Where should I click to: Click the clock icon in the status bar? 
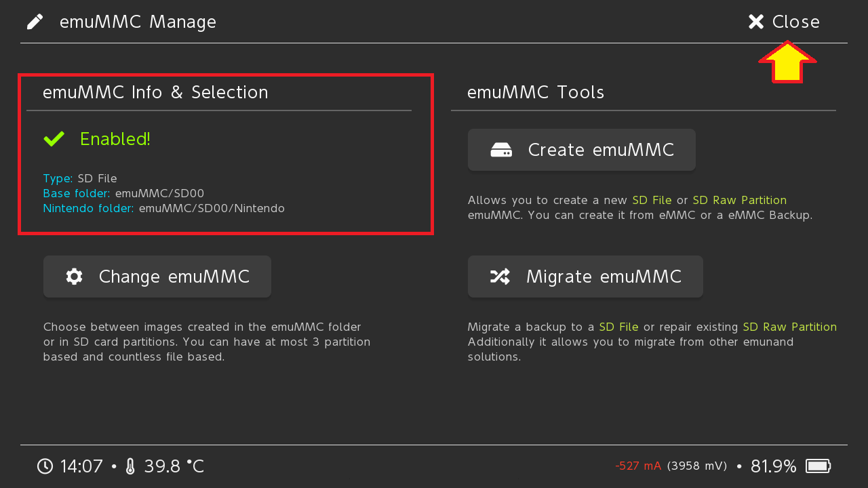click(45, 466)
